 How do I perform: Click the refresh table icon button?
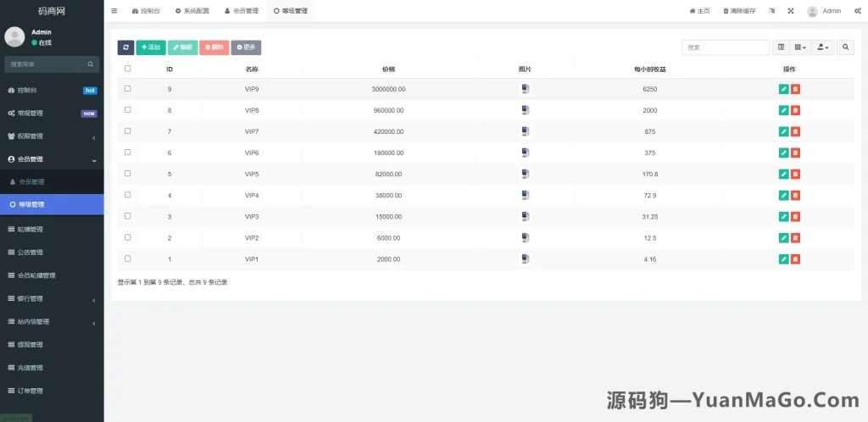pyautogui.click(x=125, y=47)
